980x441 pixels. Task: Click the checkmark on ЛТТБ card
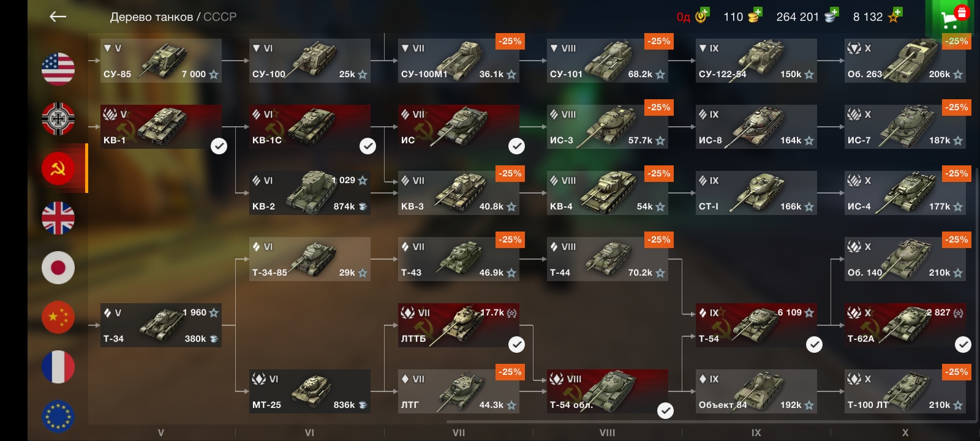(516, 344)
